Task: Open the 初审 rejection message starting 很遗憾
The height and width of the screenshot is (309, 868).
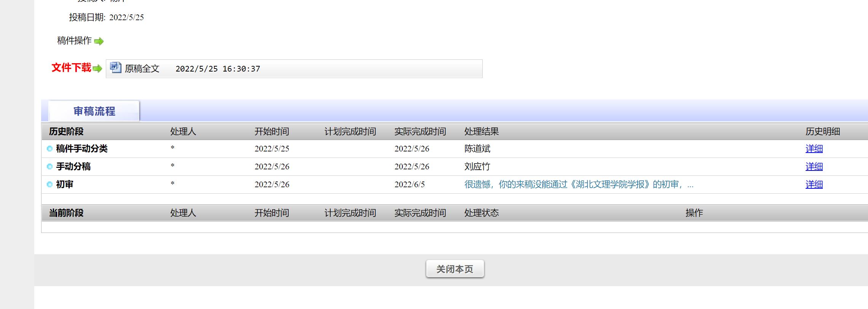Action: click(578, 185)
